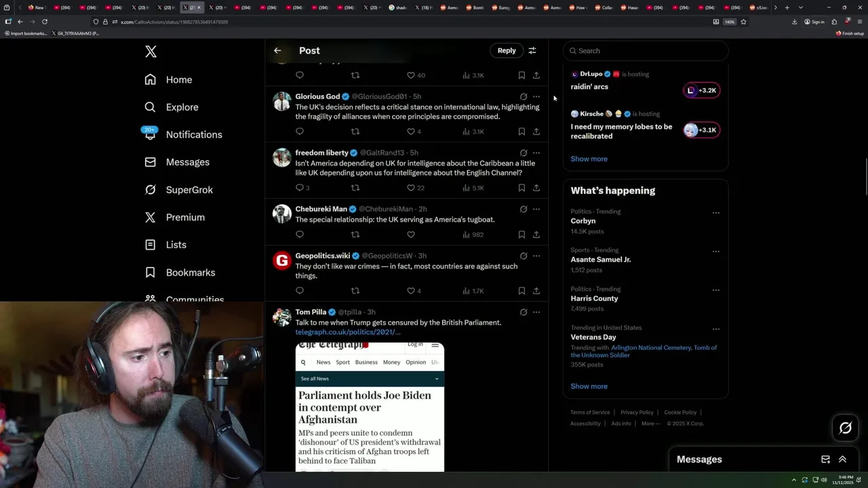This screenshot has height=488, width=868.
Task: Ask Grok about Glorious God's post
Action: pyautogui.click(x=524, y=96)
